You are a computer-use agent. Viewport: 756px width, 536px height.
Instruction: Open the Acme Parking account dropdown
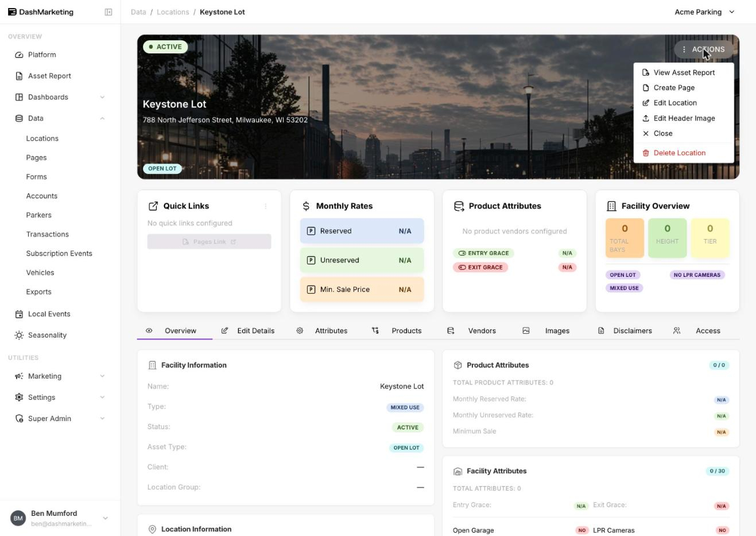[x=704, y=12]
